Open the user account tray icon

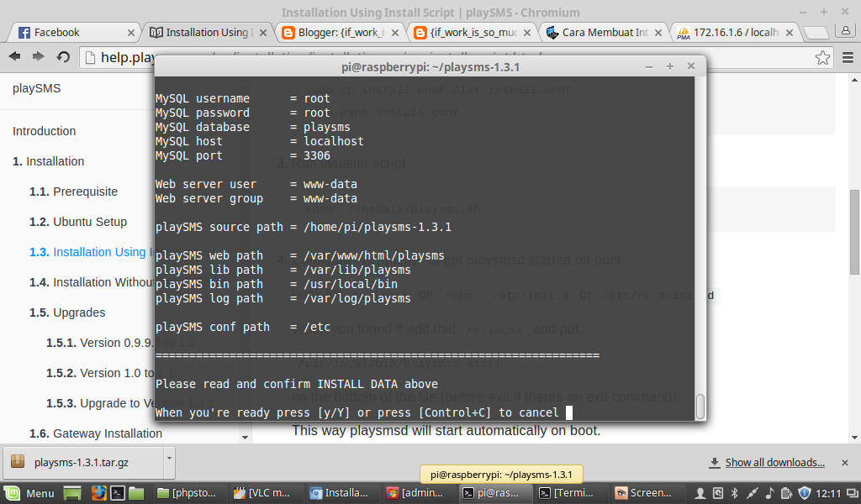(700, 493)
